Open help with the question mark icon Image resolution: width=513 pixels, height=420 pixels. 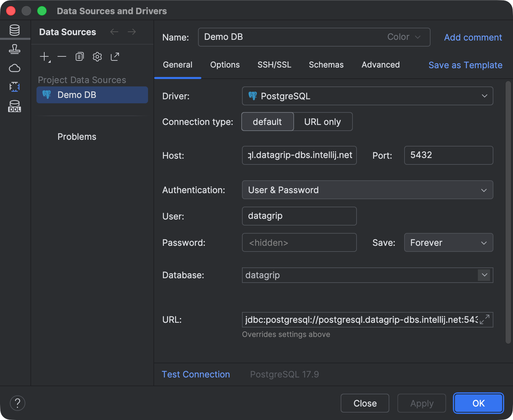[18, 403]
